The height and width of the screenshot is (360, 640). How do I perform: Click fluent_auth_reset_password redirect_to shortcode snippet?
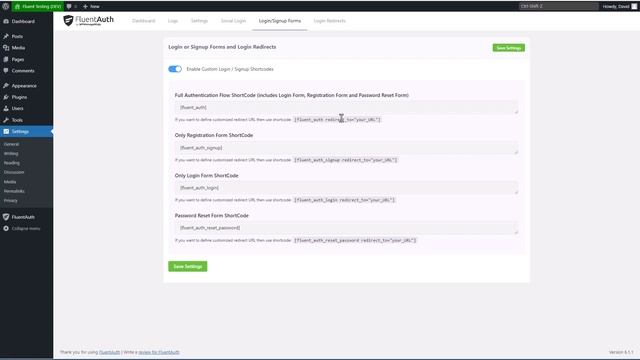pos(355,240)
